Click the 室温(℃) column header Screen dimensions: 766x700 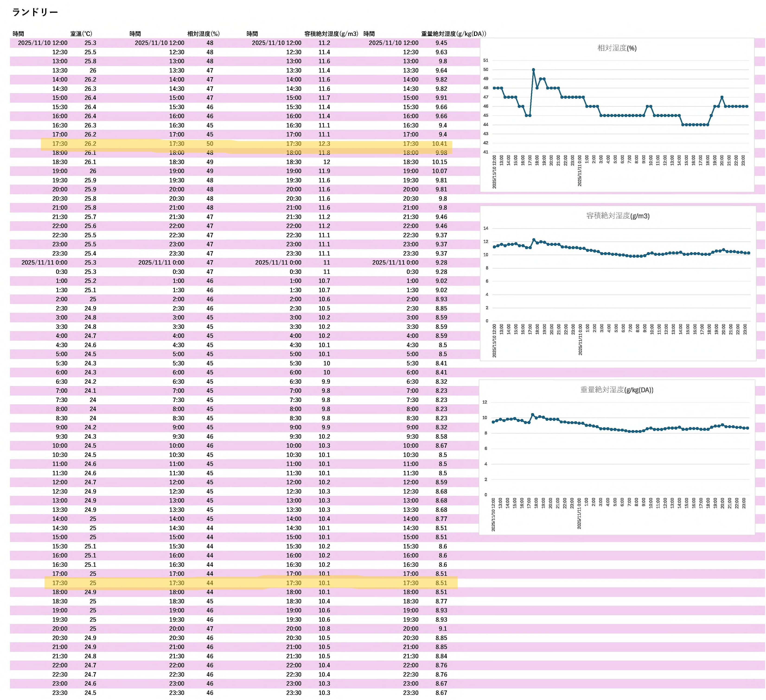[81, 34]
